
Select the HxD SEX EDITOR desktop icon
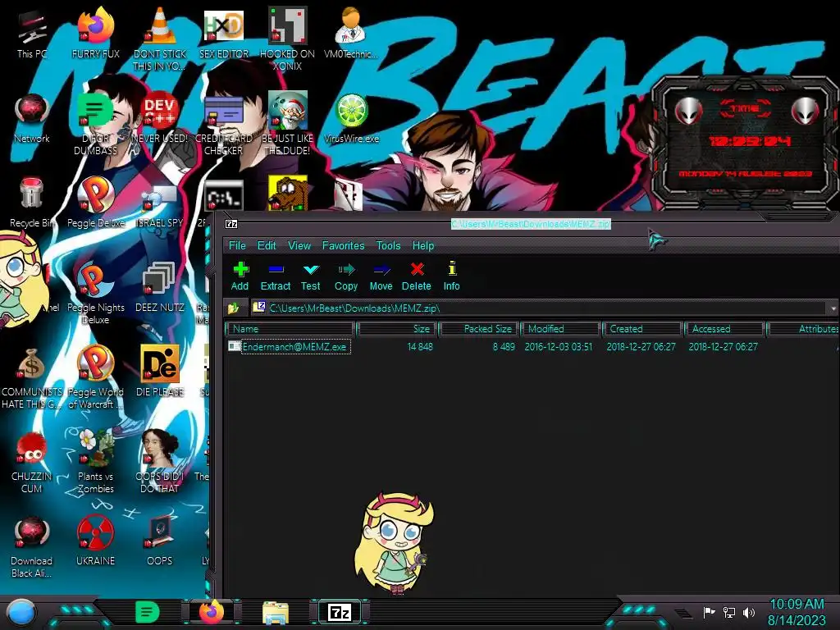(224, 34)
